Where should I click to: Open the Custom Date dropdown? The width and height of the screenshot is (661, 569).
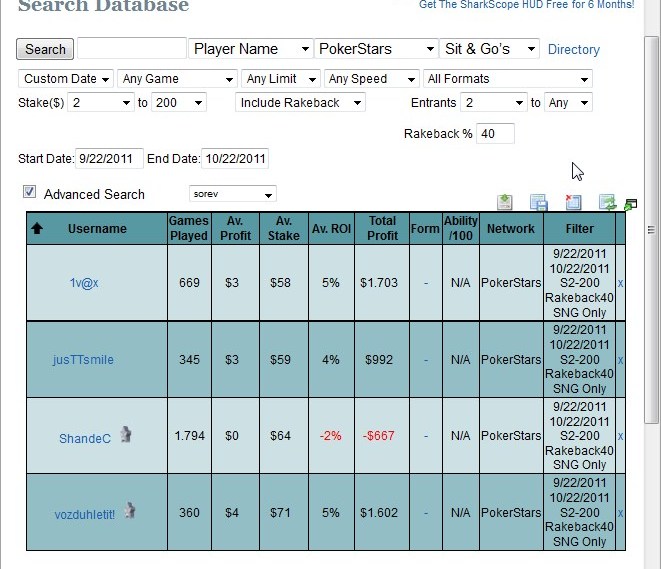(x=66, y=79)
